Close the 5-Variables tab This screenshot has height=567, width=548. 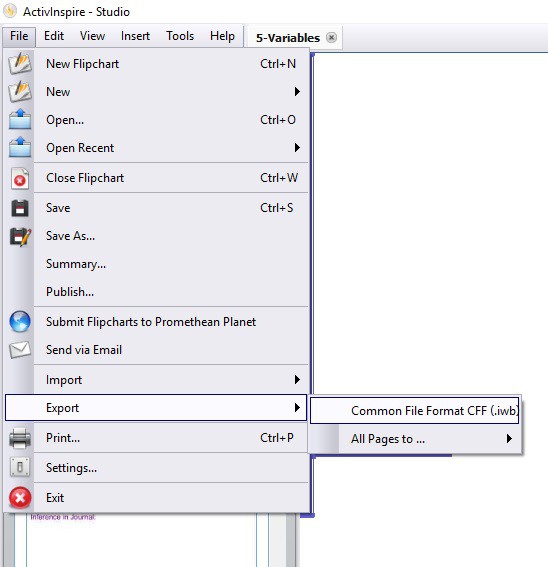331,37
